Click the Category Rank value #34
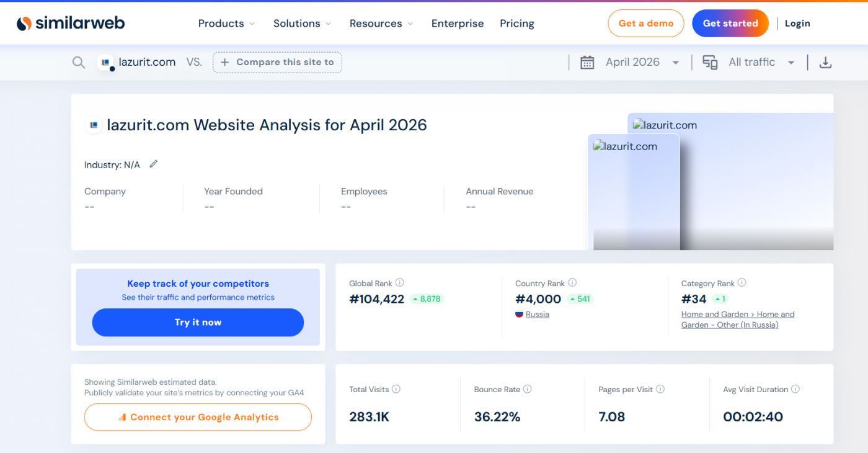The height and width of the screenshot is (453, 868). (x=694, y=299)
